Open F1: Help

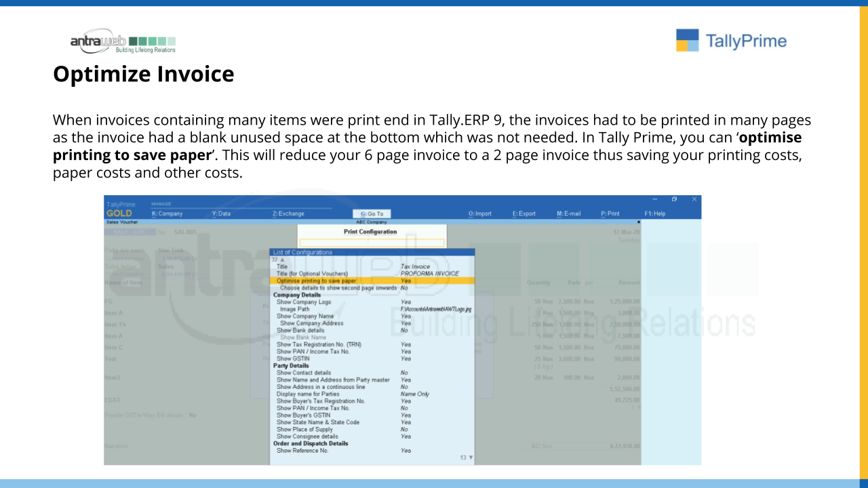coord(655,213)
